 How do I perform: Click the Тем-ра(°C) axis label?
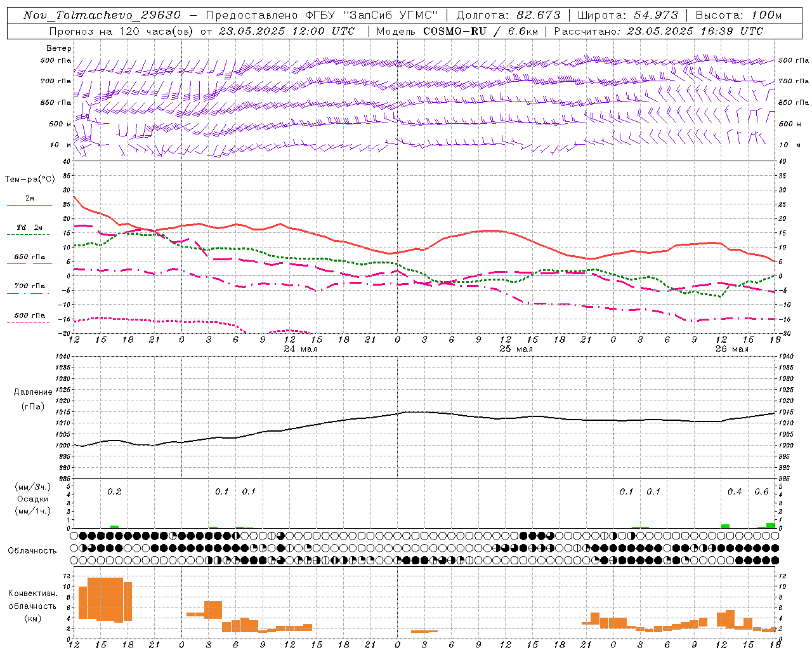point(30,180)
